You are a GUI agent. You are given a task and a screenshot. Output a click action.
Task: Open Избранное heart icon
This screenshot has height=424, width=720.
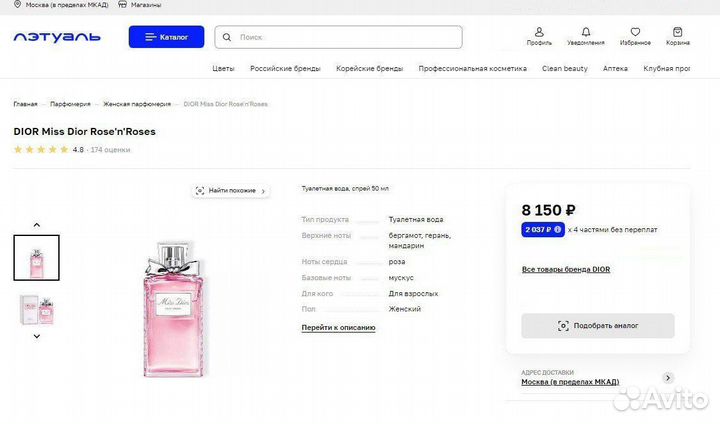click(x=635, y=32)
